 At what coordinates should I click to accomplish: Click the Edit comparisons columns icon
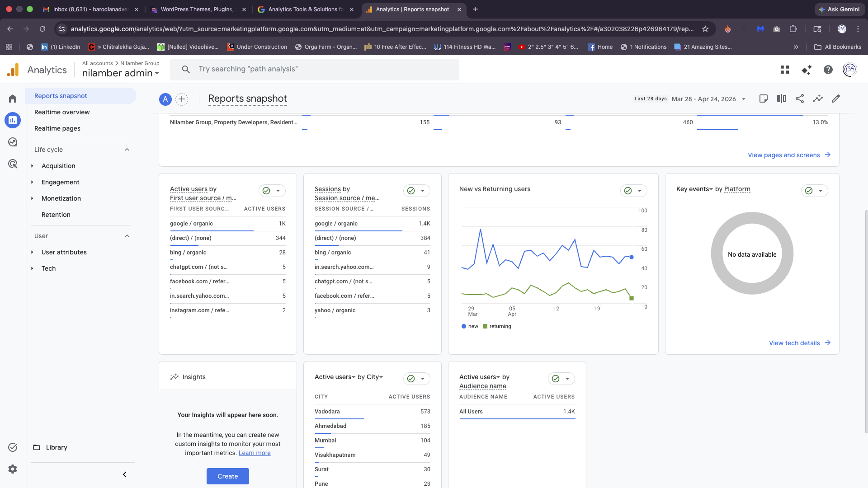[x=782, y=99]
